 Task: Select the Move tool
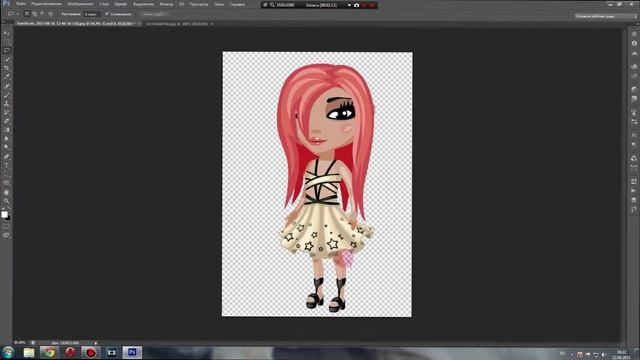7,33
